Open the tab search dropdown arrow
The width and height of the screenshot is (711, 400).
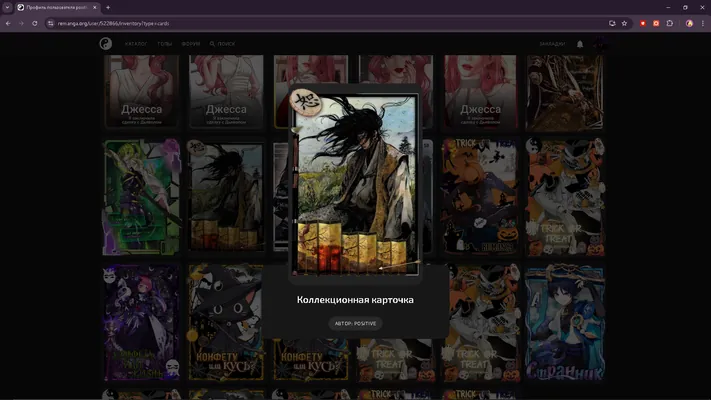click(x=7, y=7)
